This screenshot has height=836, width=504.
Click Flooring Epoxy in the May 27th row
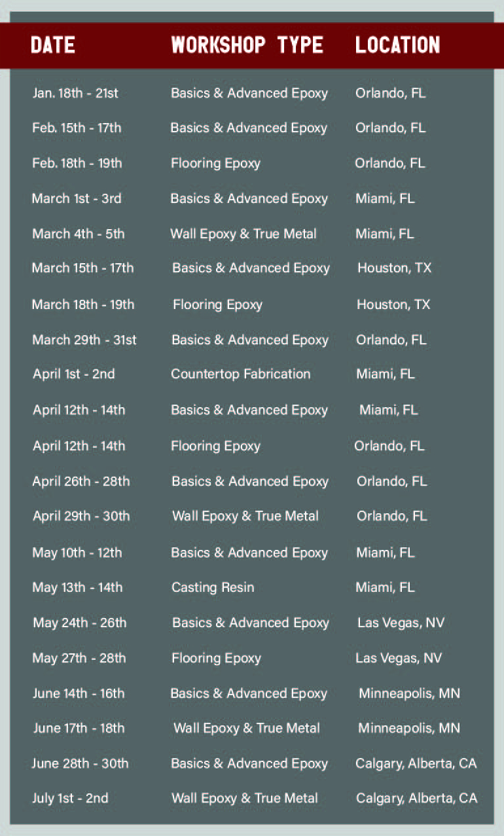pos(216,658)
